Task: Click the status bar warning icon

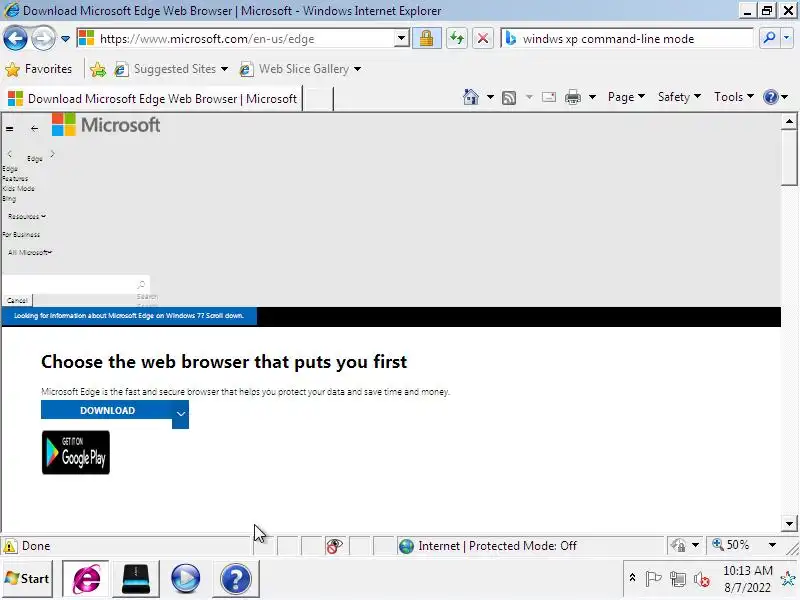Action: pos(10,546)
